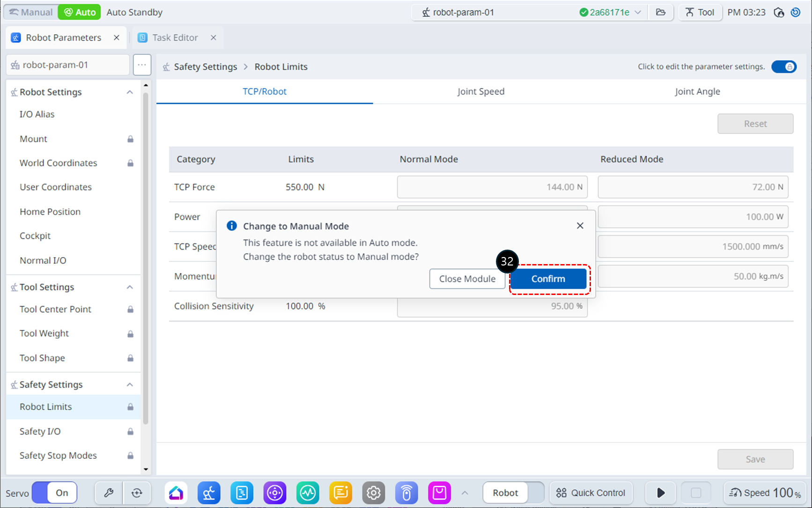Toggle the parameter edit lock switch

point(783,66)
